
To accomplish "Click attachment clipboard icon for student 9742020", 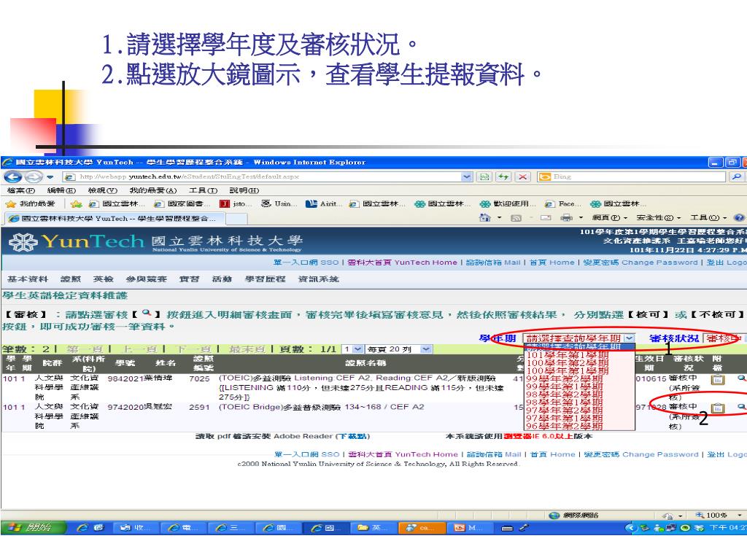I will [718, 408].
